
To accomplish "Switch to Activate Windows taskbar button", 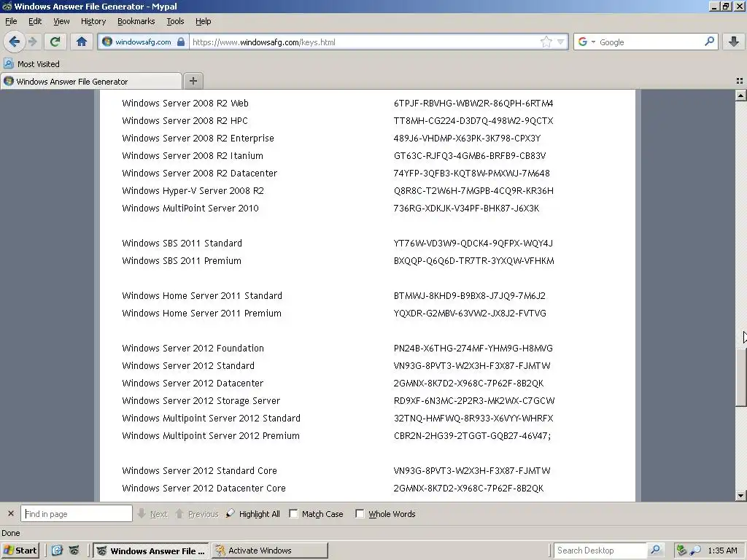I will click(270, 551).
